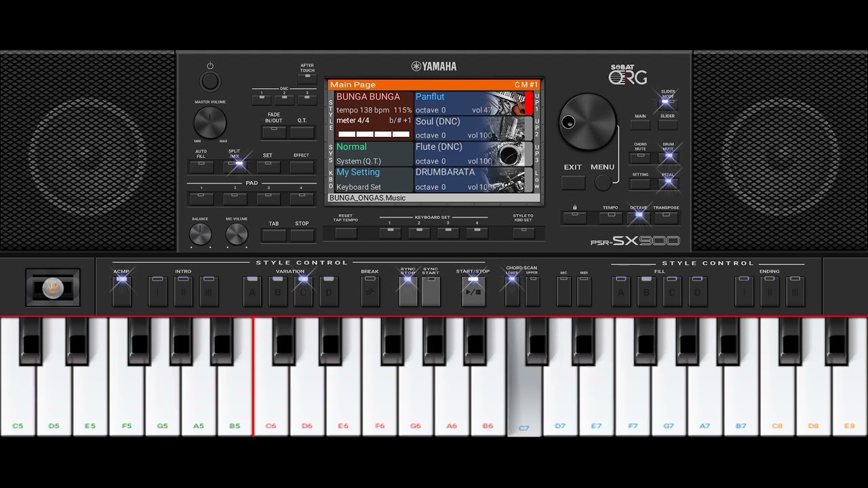This screenshot has height=488, width=868.
Task: Enable the Auto Fill button
Action: click(201, 166)
